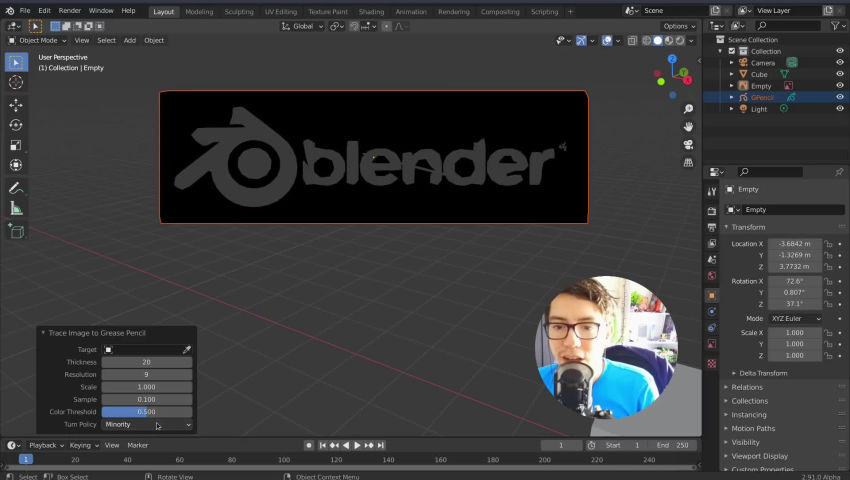Open the Global transform orientation dropdown

[302, 26]
